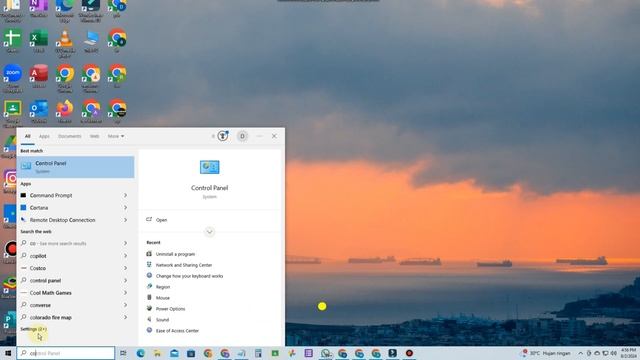
Task: Open Task View on the taskbar
Action: [123, 353]
